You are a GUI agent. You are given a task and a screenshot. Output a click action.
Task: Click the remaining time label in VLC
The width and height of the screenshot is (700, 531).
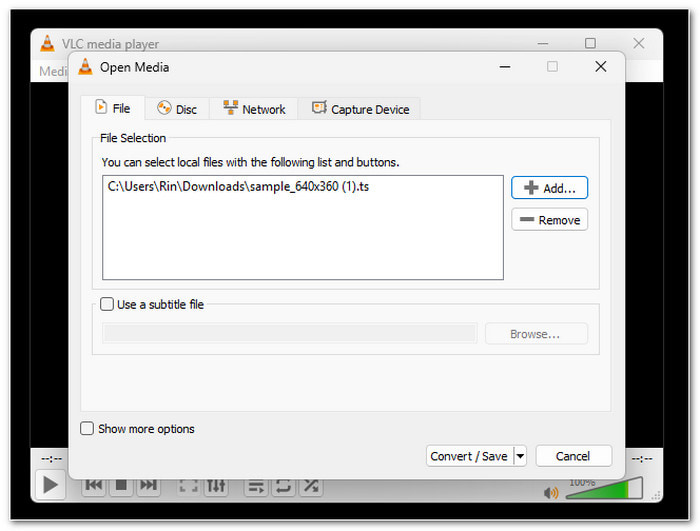[642, 459]
